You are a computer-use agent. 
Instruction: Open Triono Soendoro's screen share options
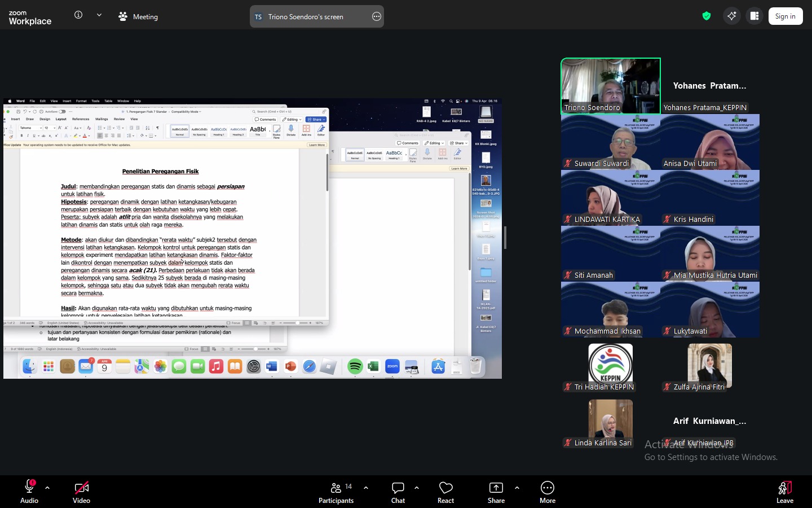tap(377, 17)
